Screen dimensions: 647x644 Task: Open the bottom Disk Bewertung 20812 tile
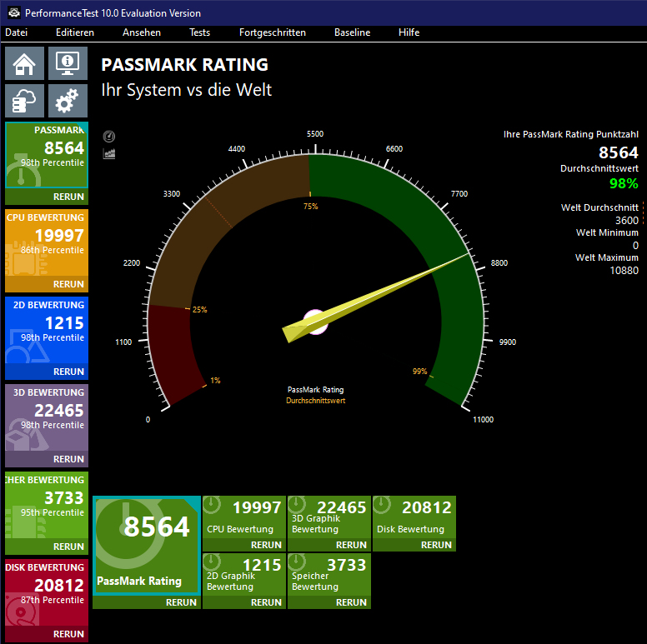point(414,517)
